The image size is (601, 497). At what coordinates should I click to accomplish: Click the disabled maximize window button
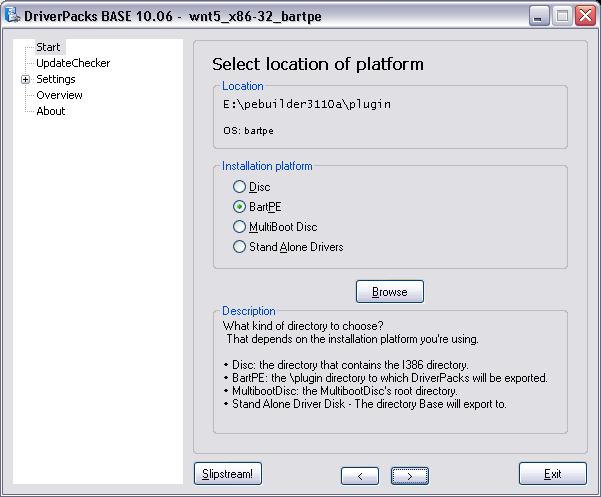pos(563,16)
